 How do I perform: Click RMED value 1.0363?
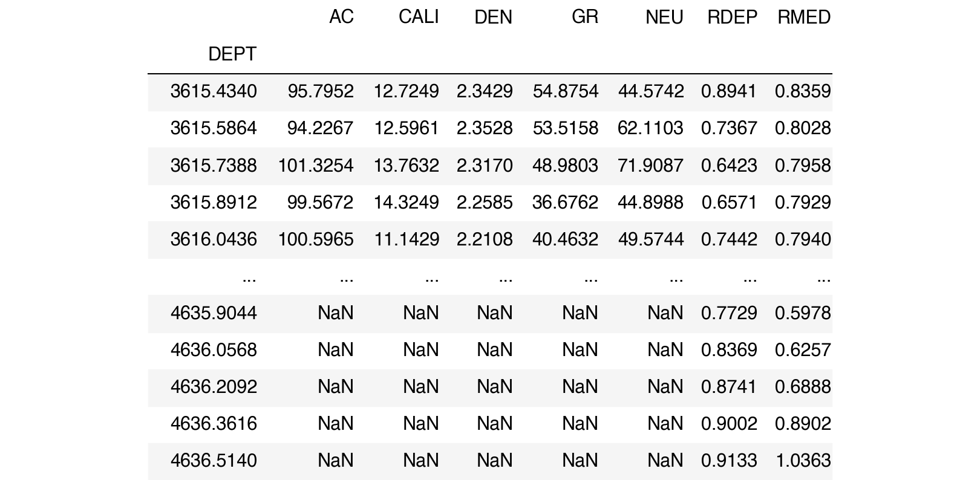[803, 461]
